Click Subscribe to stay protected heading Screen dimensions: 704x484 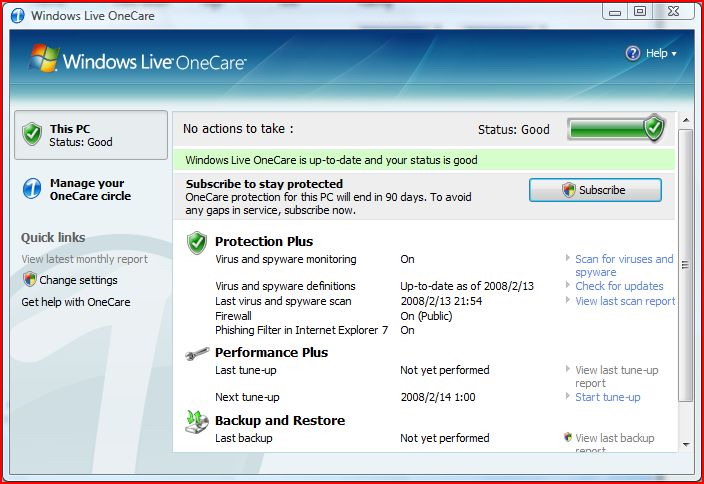tap(264, 184)
